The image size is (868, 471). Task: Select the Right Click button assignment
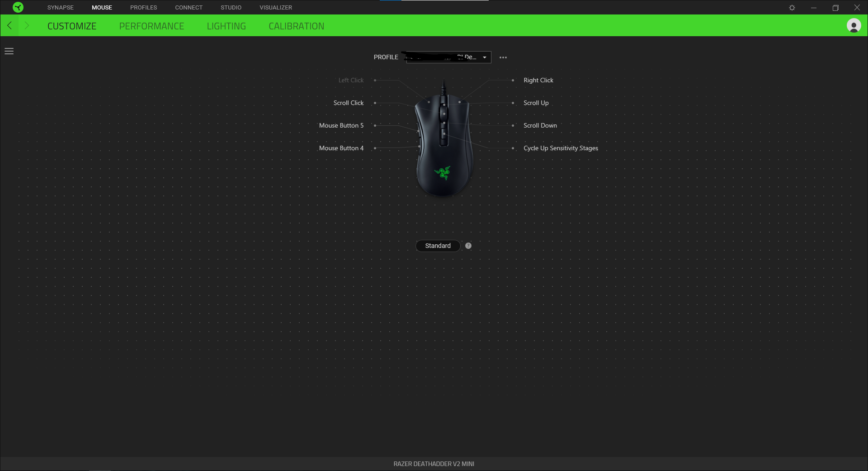(x=538, y=80)
